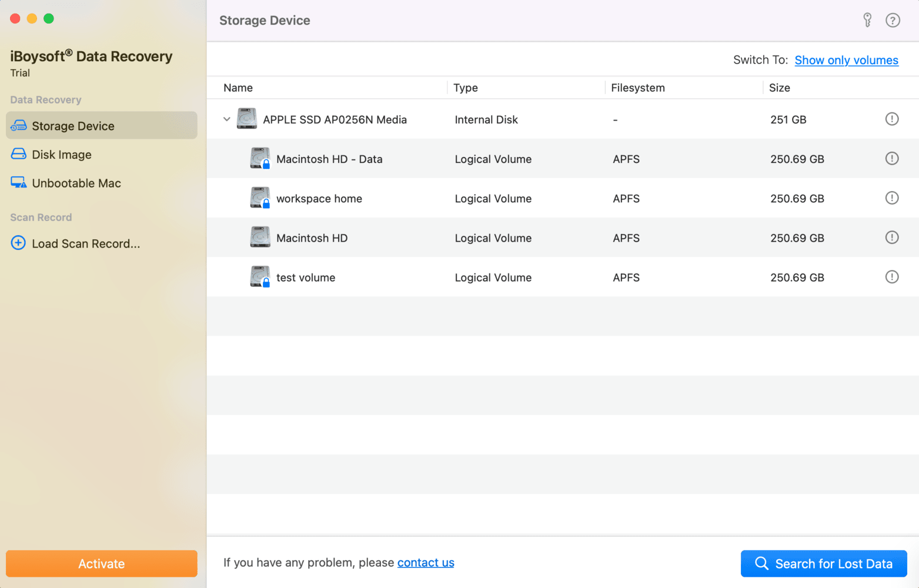Click the Trial label under the app title
The width and height of the screenshot is (919, 588).
pos(20,73)
